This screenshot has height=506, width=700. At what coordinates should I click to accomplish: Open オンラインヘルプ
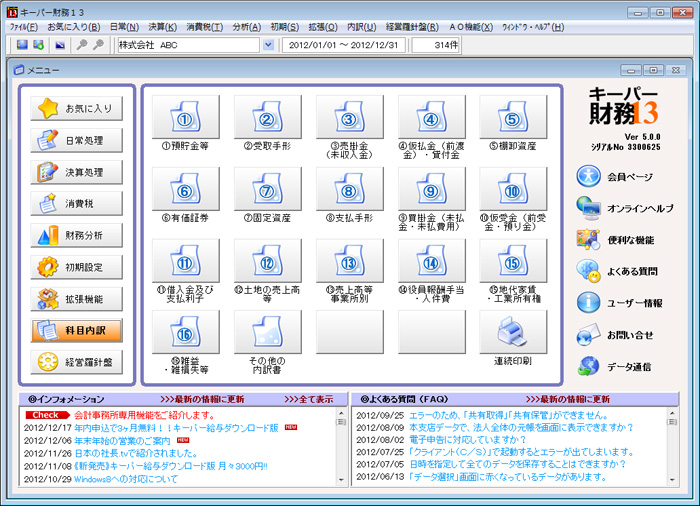[625, 208]
